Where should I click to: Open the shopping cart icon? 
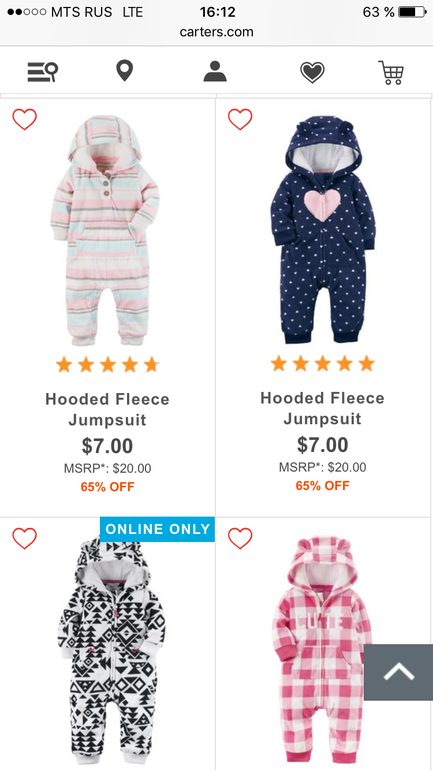(391, 73)
